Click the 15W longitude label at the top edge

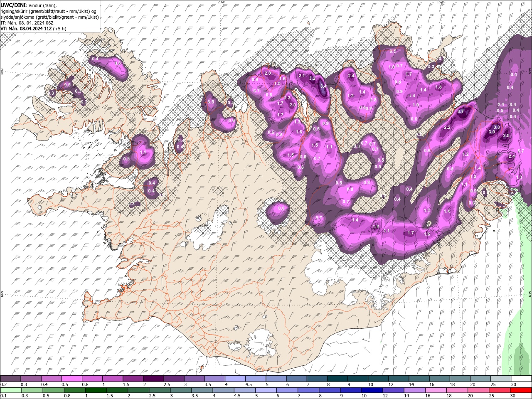coord(440,2)
